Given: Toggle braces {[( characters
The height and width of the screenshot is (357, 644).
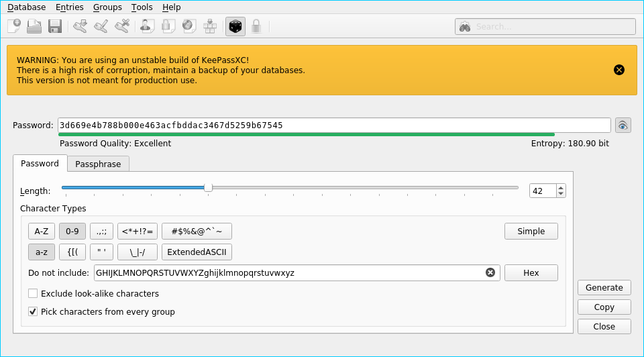Looking at the screenshot, I should (x=72, y=252).
